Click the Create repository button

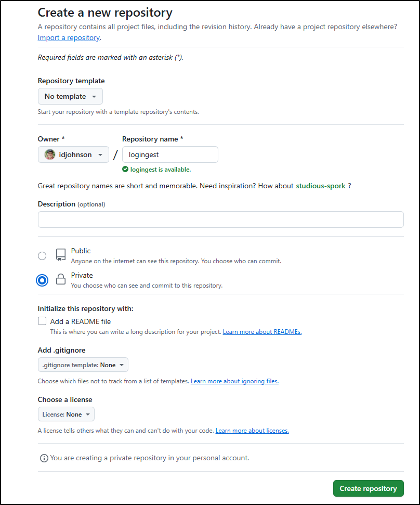(x=368, y=488)
